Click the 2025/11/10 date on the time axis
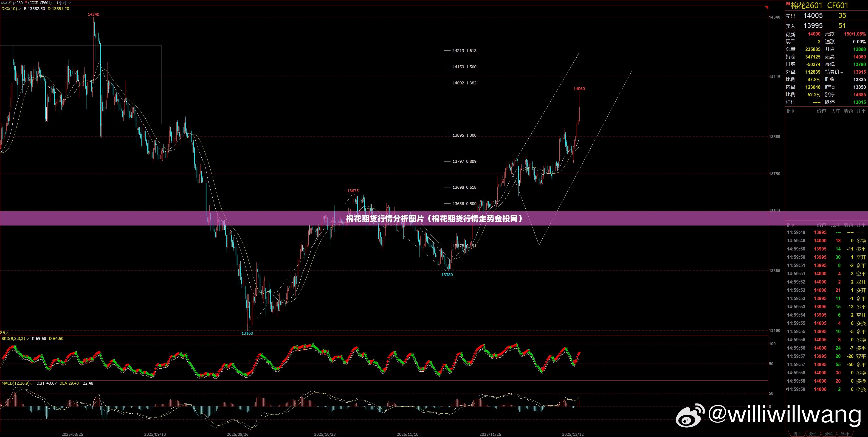 pos(407,434)
